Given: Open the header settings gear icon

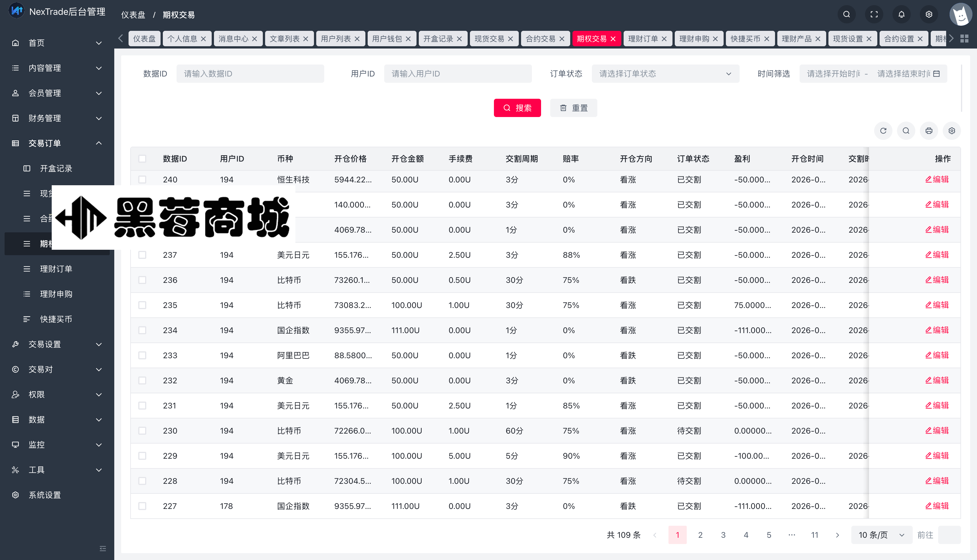Looking at the screenshot, I should (929, 14).
